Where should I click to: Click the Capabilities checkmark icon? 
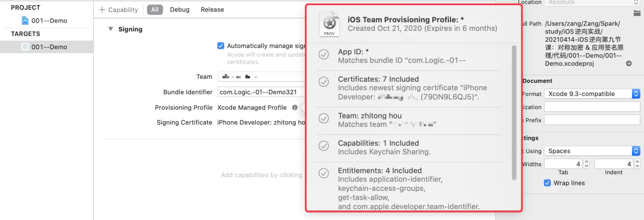pyautogui.click(x=324, y=146)
